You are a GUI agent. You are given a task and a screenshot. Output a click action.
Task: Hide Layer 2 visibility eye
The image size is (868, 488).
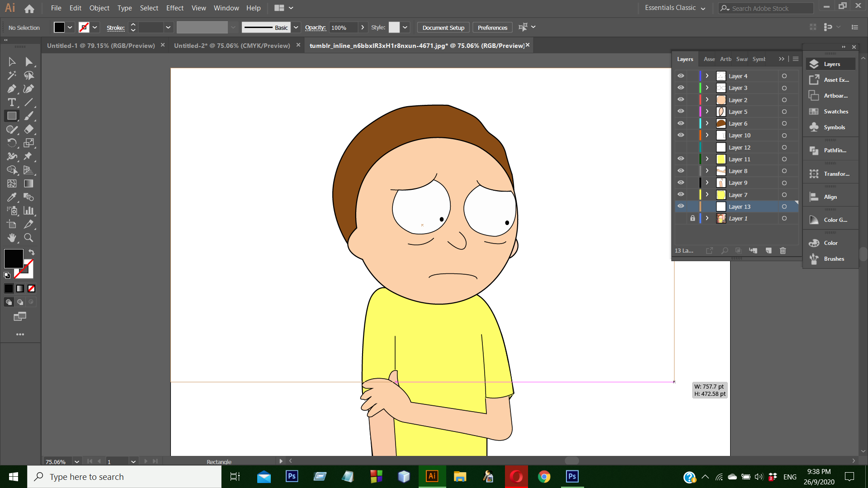pyautogui.click(x=681, y=99)
